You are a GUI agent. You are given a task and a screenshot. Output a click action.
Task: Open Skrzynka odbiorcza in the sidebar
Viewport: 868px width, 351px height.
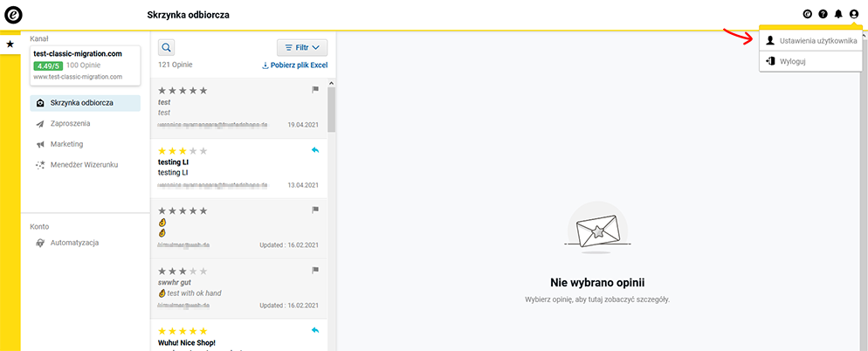(x=86, y=103)
